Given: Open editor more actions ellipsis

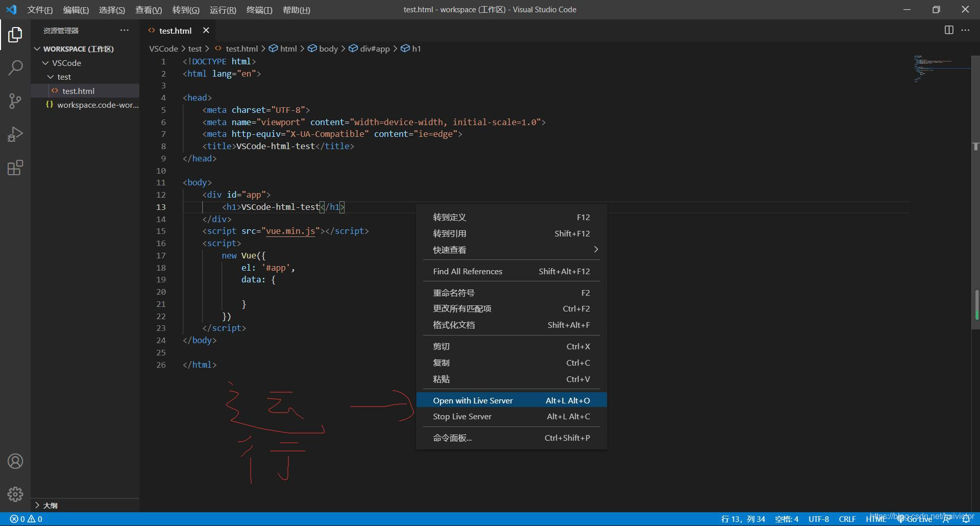Looking at the screenshot, I should (965, 30).
